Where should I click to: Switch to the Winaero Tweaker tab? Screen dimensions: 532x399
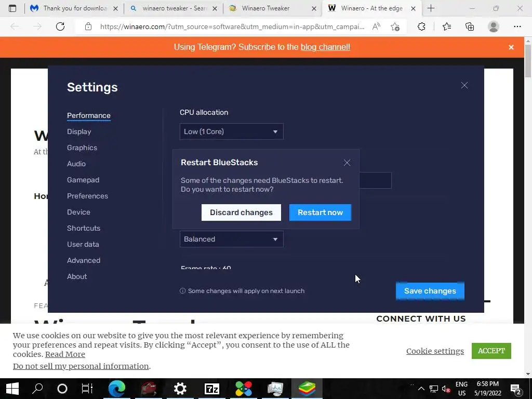(265, 8)
